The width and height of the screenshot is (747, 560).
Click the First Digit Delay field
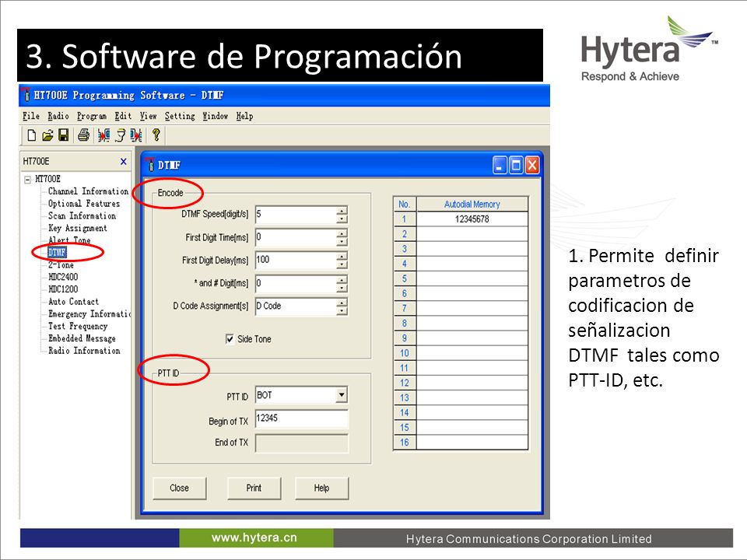(x=296, y=260)
